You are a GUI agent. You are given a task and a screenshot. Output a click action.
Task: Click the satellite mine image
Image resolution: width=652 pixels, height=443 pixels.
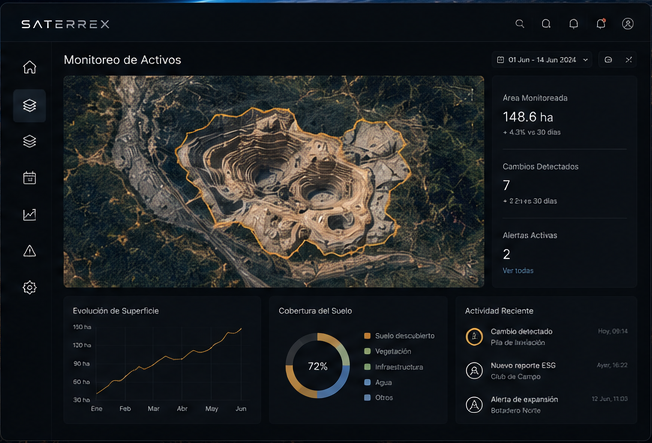(274, 181)
